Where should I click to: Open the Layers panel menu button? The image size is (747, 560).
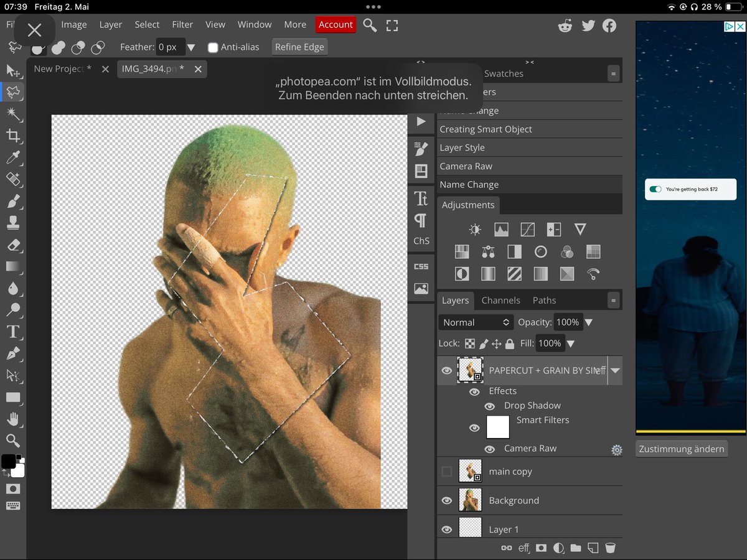coord(614,301)
